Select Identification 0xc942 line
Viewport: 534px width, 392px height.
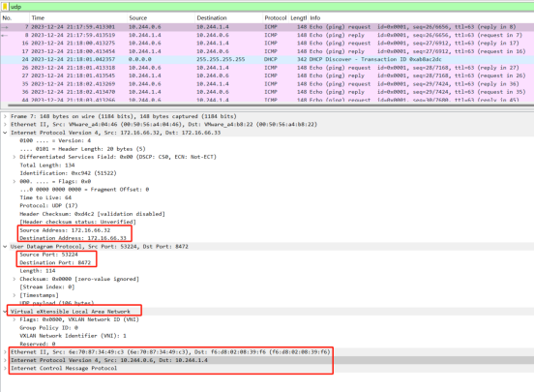[x=68, y=173]
